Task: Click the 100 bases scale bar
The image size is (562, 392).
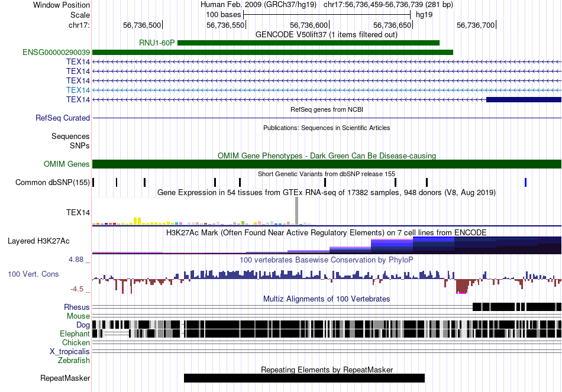Action: tap(327, 15)
